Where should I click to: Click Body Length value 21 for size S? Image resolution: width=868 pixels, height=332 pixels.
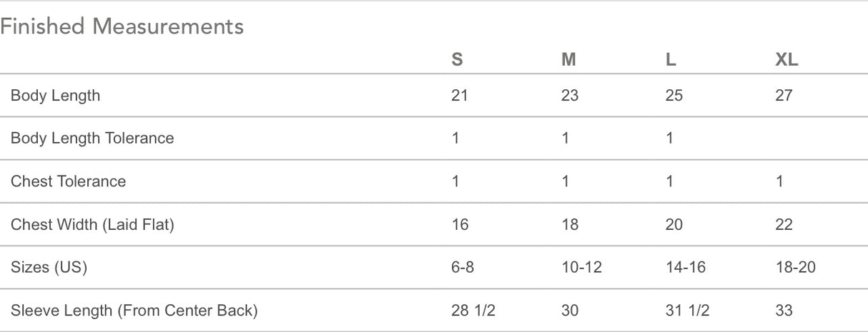click(x=460, y=96)
